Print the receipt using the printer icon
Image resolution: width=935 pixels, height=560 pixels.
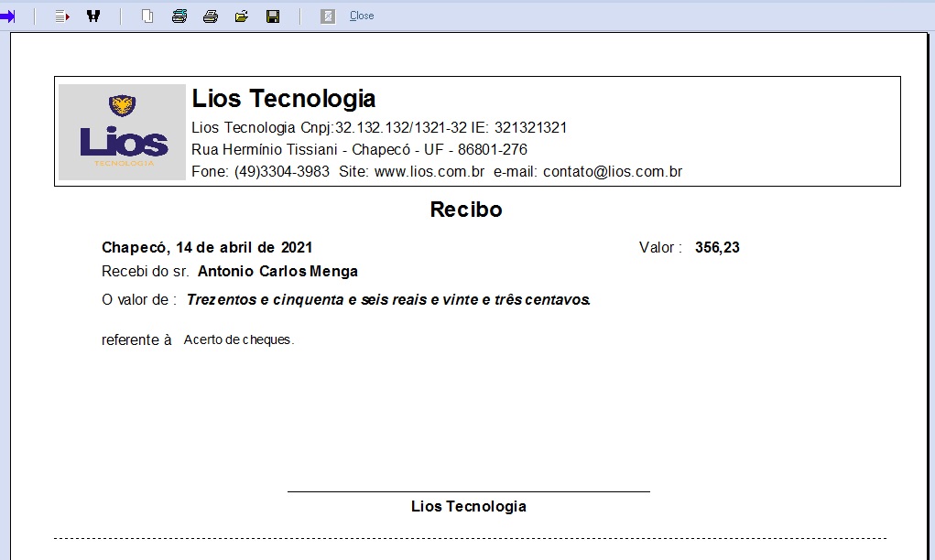tap(211, 16)
